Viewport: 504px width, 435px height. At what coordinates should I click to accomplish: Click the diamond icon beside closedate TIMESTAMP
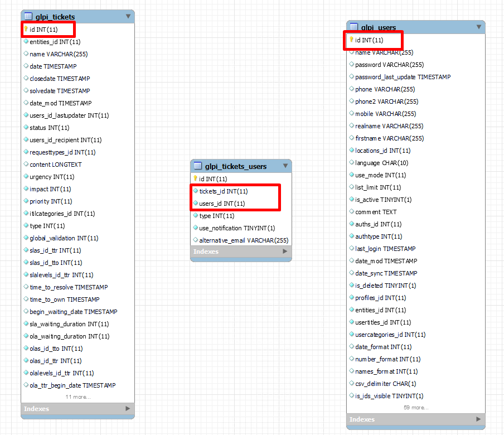tap(26, 78)
